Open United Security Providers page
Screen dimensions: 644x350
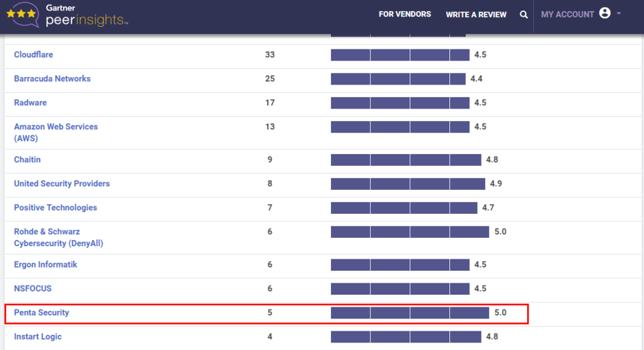click(x=62, y=184)
